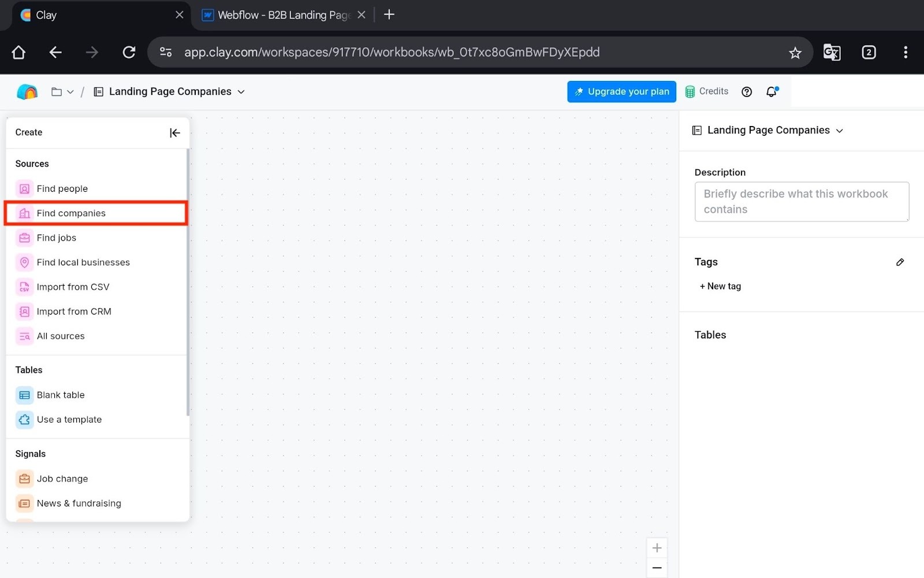
Task: Zoom out the canvas with minus
Action: pos(657,568)
